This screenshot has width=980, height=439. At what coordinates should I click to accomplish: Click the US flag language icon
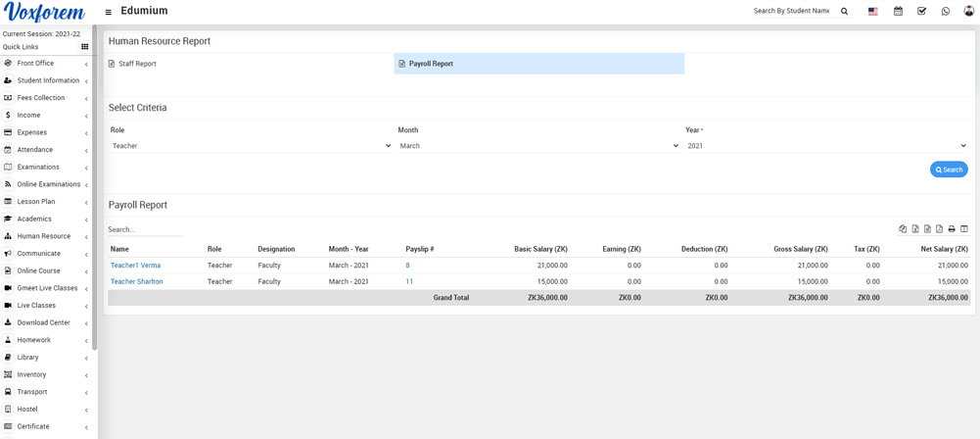point(872,12)
